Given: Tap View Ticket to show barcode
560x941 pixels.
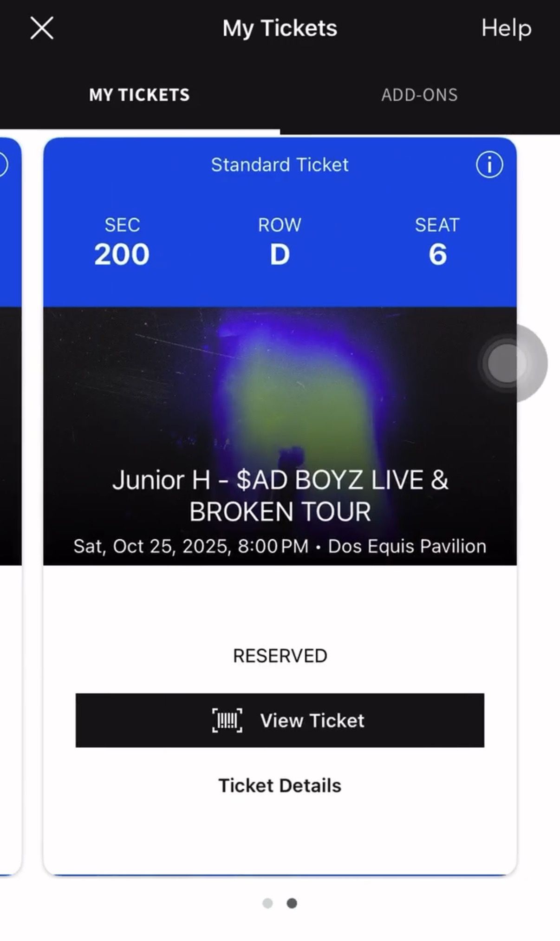Looking at the screenshot, I should point(280,720).
